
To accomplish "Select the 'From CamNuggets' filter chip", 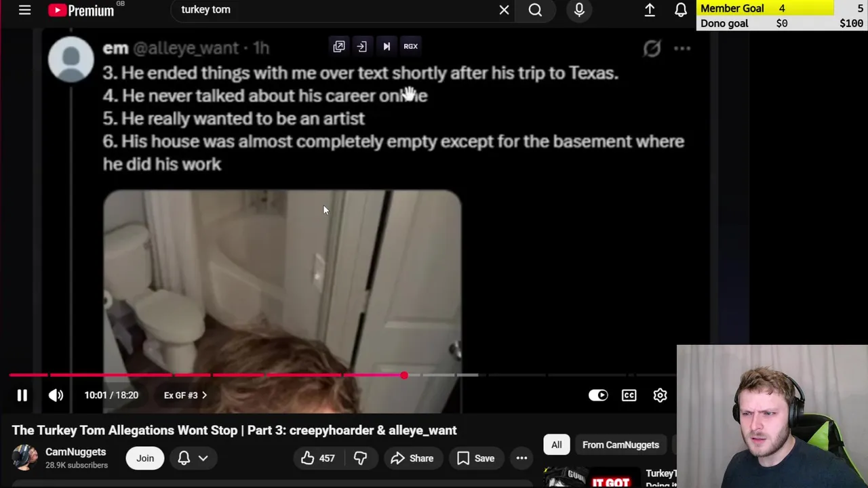I will (x=620, y=445).
